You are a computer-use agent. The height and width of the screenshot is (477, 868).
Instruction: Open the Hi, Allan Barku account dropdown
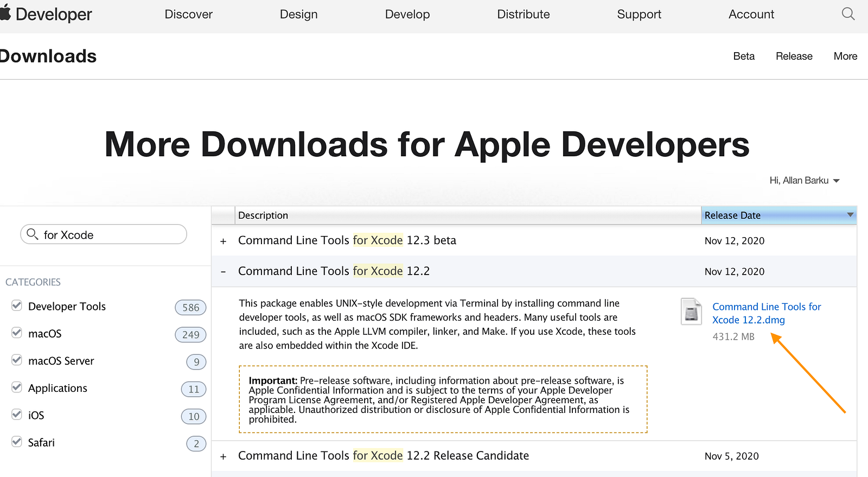pos(805,180)
